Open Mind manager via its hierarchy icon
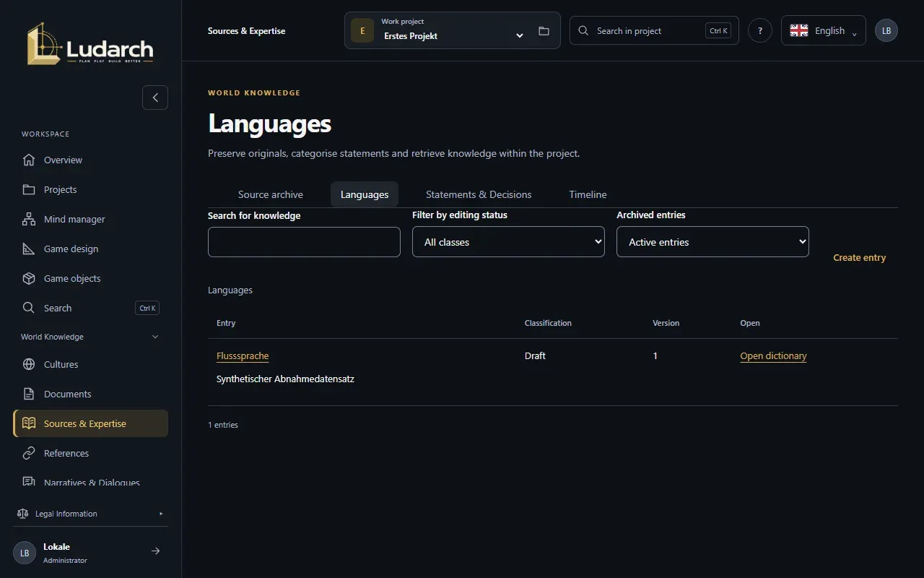The height and width of the screenshot is (578, 924). coord(29,219)
